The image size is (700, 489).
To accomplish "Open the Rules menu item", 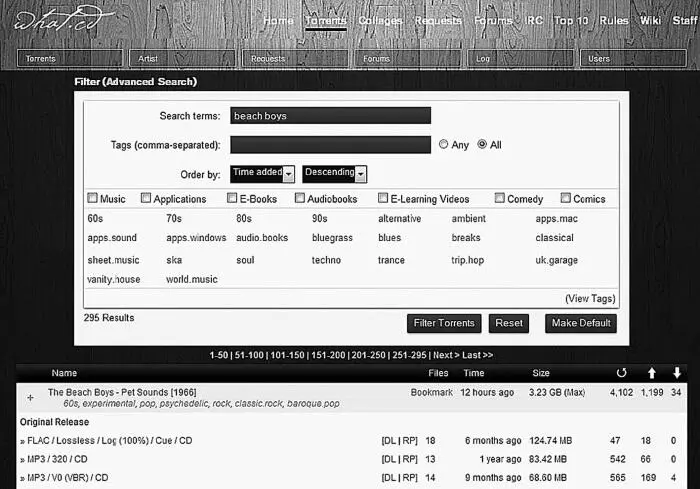I will pos(614,21).
